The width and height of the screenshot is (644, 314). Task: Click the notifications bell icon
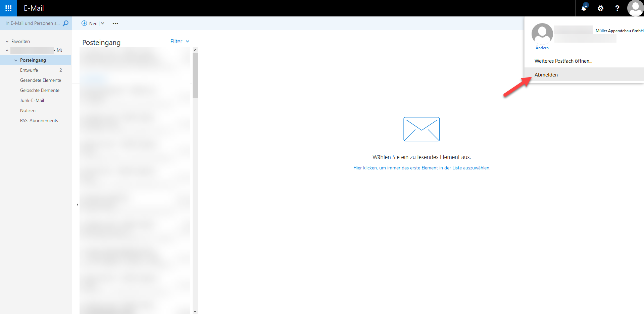tap(584, 8)
